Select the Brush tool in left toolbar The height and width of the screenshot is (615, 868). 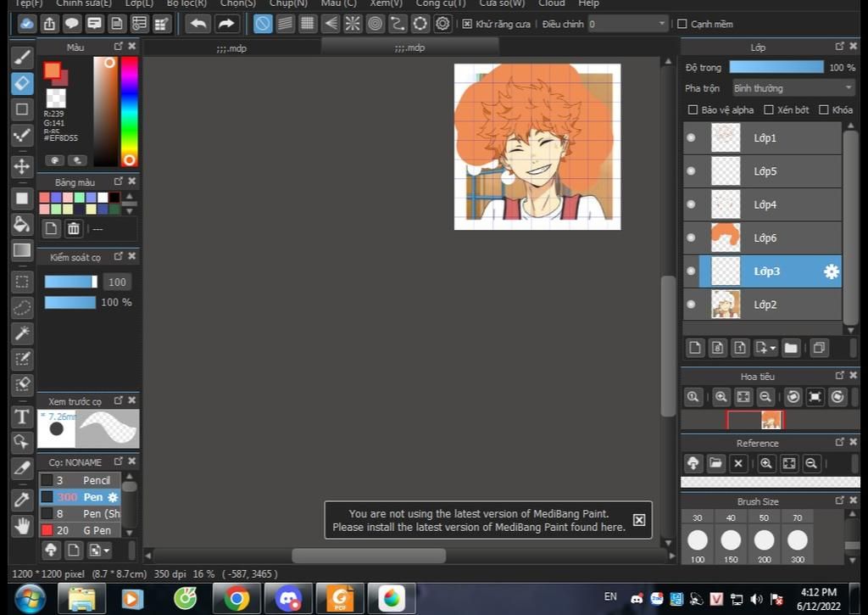click(x=22, y=58)
